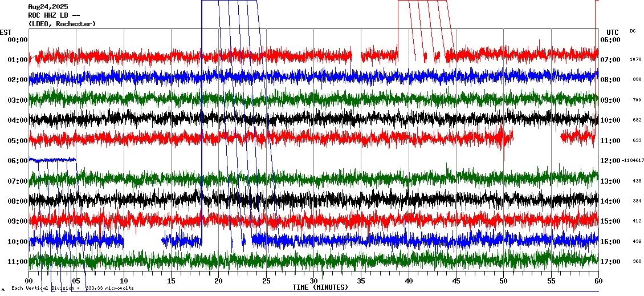644x296 pixels.
Task: Click the 17:00 UTC row label
Action: (612, 262)
